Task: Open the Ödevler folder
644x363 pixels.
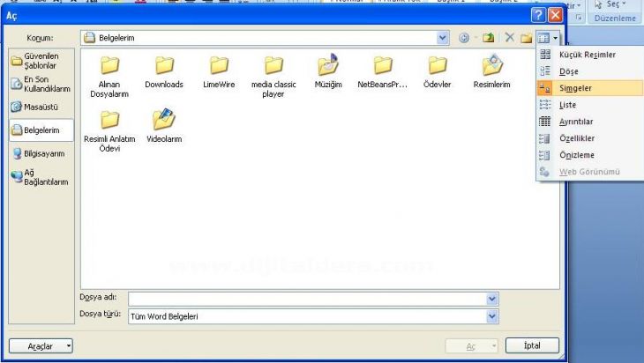Action: pyautogui.click(x=437, y=72)
